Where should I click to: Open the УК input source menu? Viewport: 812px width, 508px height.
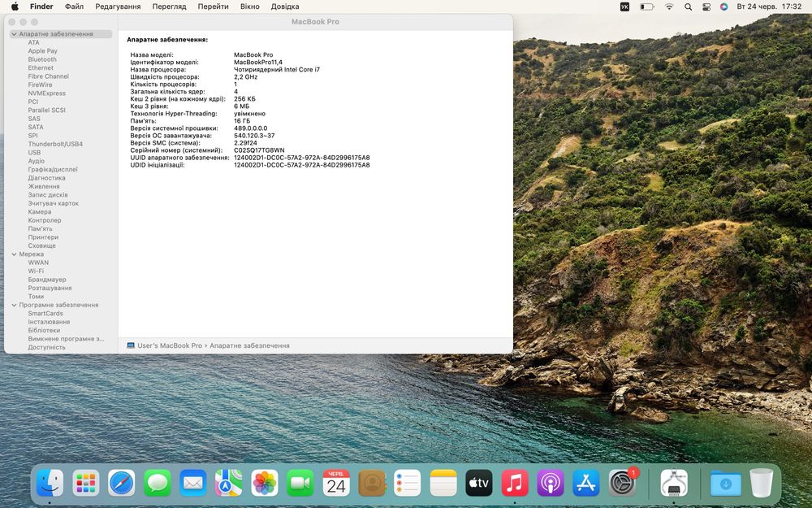pyautogui.click(x=624, y=7)
